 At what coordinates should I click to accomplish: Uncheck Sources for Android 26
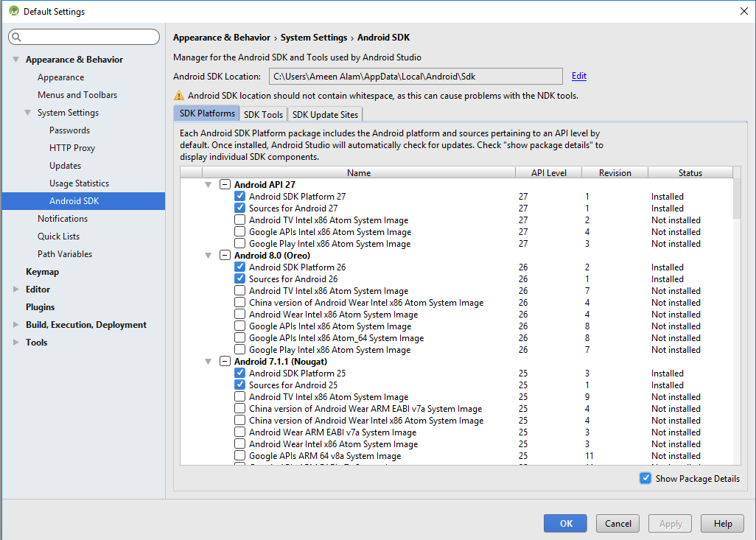[x=239, y=278]
